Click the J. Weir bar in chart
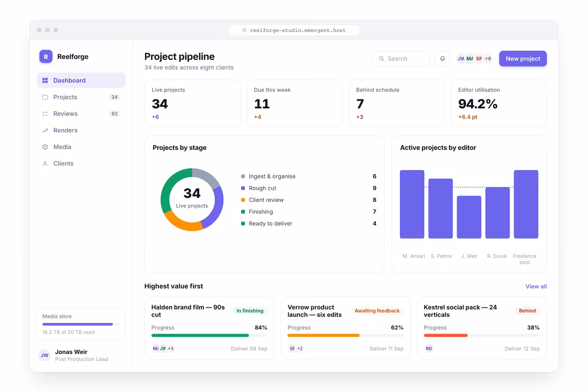The height and width of the screenshot is (392, 588). click(469, 217)
